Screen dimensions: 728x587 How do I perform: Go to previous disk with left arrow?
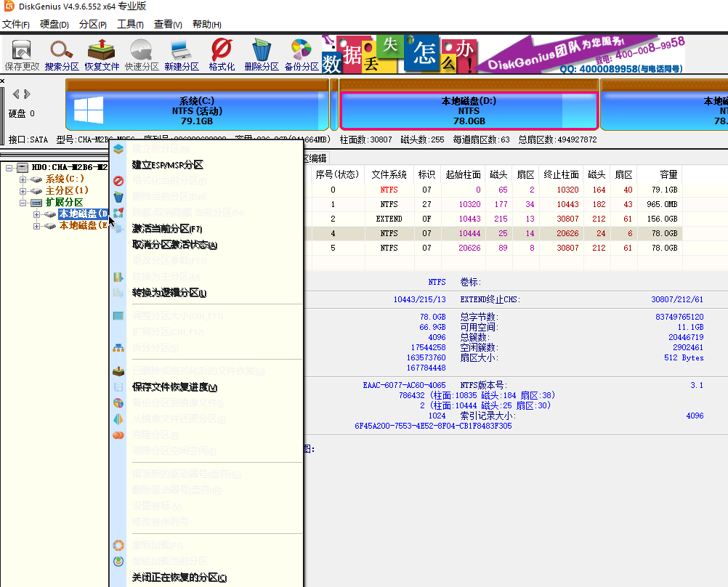[16, 94]
